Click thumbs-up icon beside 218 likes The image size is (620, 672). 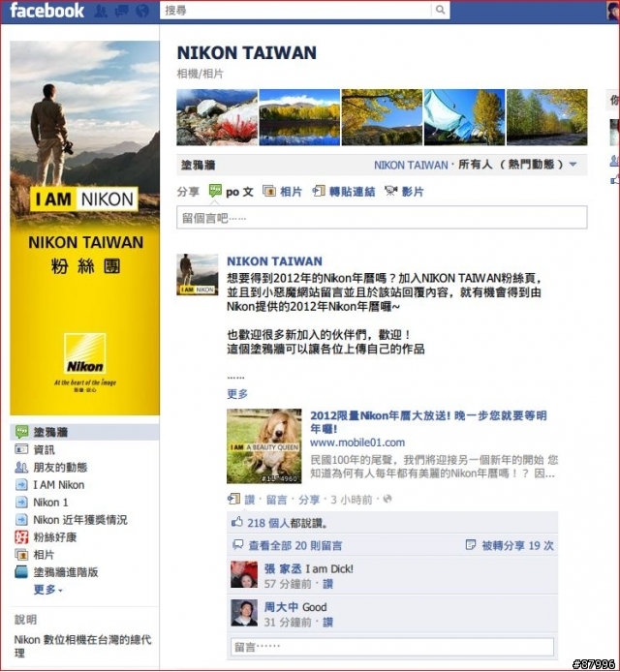point(236,522)
